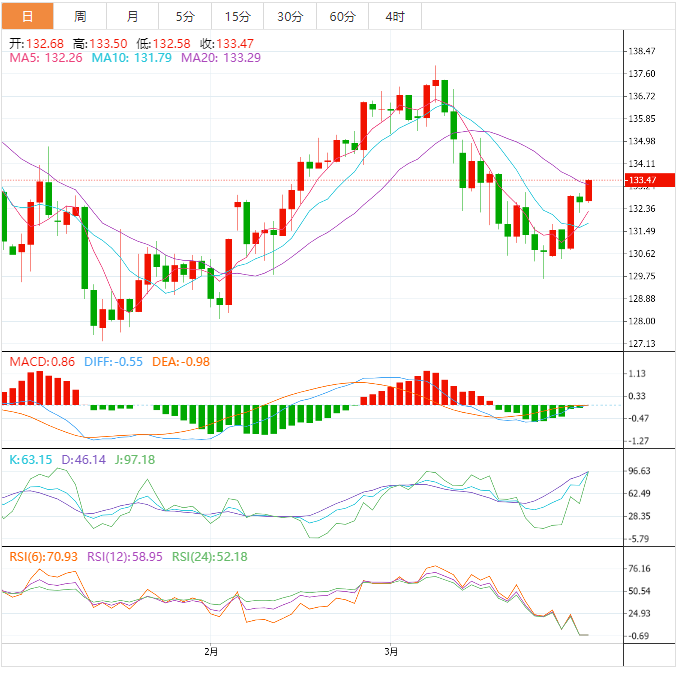Click the RSI(6) indicator label
This screenshot has height=675, width=679.
(x=45, y=557)
